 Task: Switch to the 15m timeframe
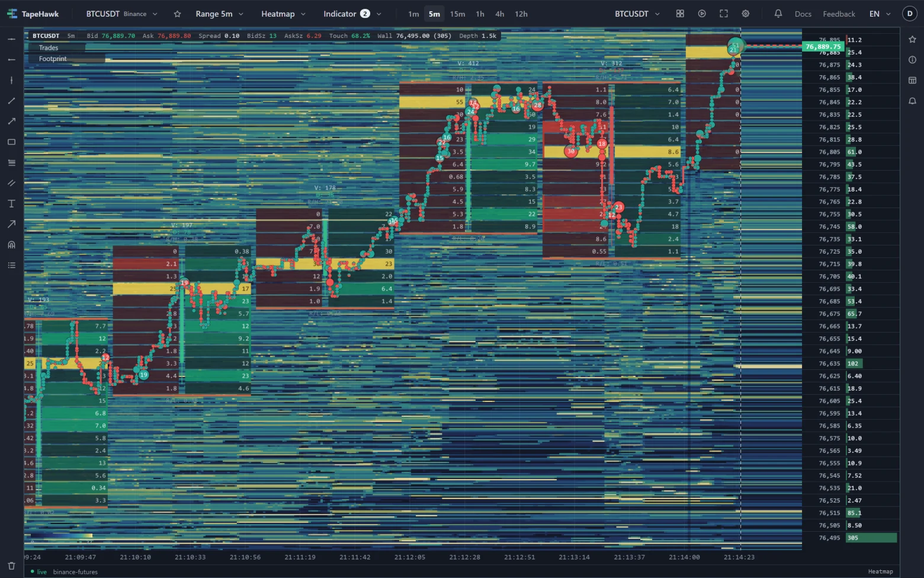point(457,14)
